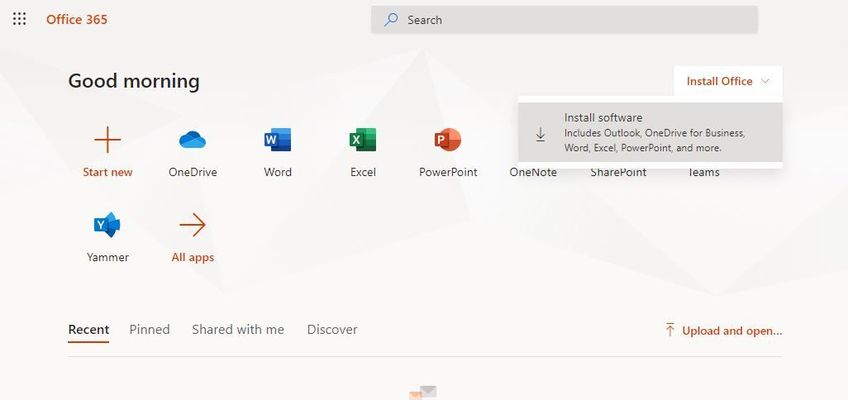Launch Word from its icon
The image size is (848, 400).
pyautogui.click(x=277, y=139)
